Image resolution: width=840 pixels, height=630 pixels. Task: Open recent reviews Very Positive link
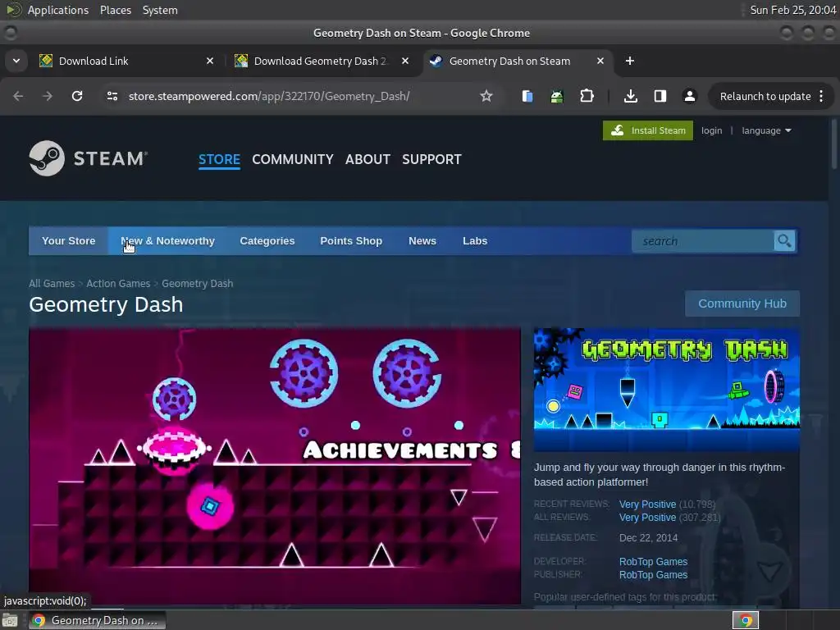647,504
